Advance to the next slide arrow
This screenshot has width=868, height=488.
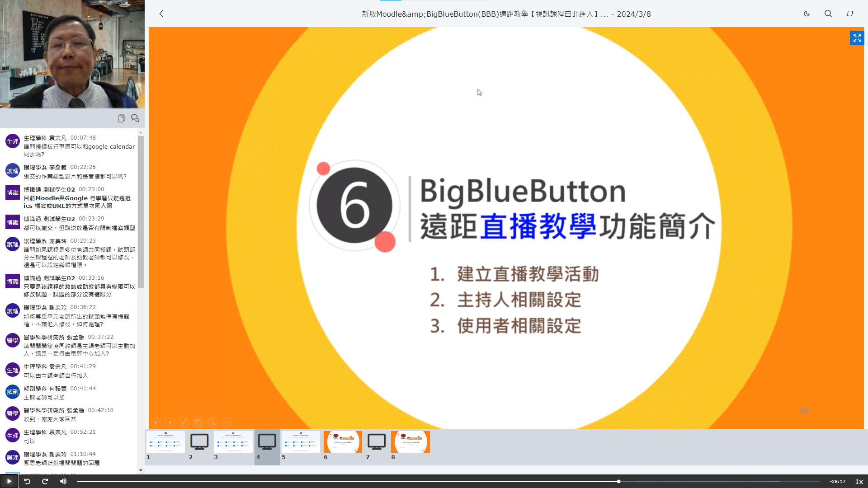click(170, 422)
